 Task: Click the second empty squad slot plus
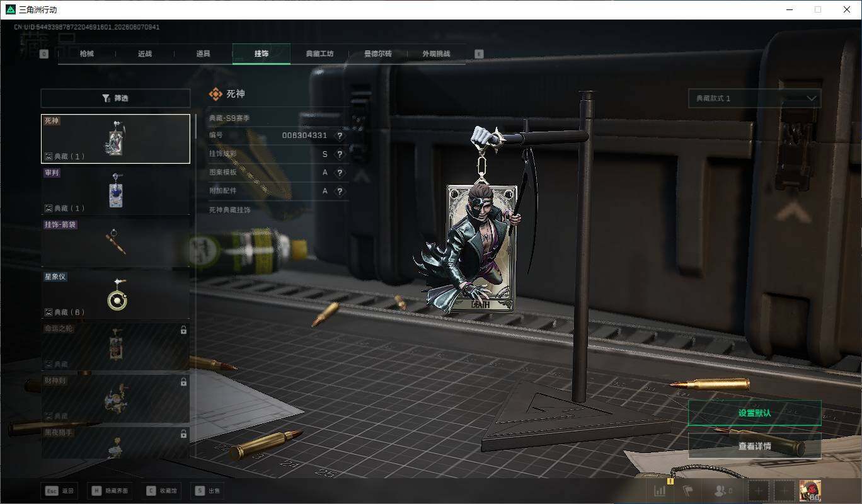point(784,491)
